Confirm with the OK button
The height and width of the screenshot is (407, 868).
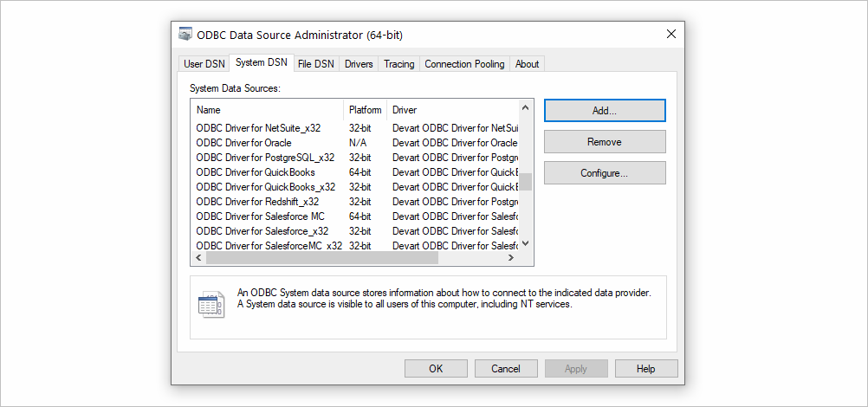pyautogui.click(x=436, y=369)
